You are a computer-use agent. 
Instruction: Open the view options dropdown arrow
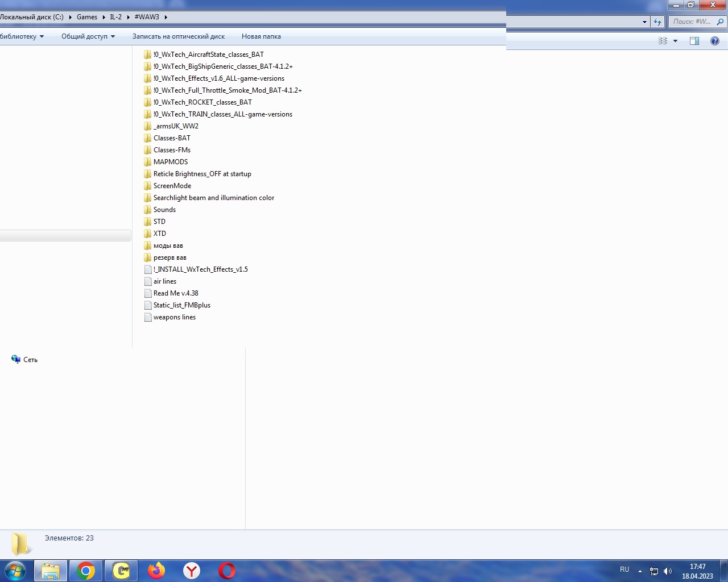(x=675, y=41)
